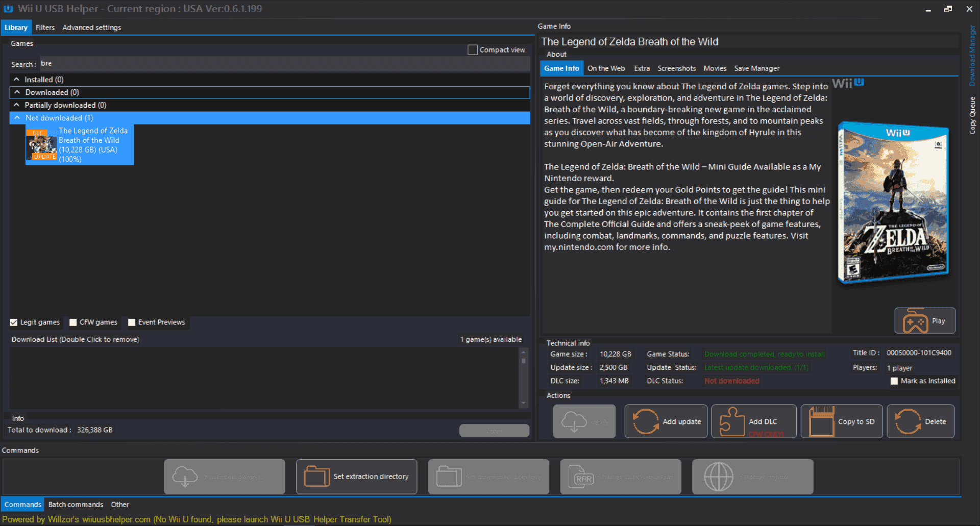Click the Total to download value 326,388 GB
980x526 pixels.
click(95, 430)
